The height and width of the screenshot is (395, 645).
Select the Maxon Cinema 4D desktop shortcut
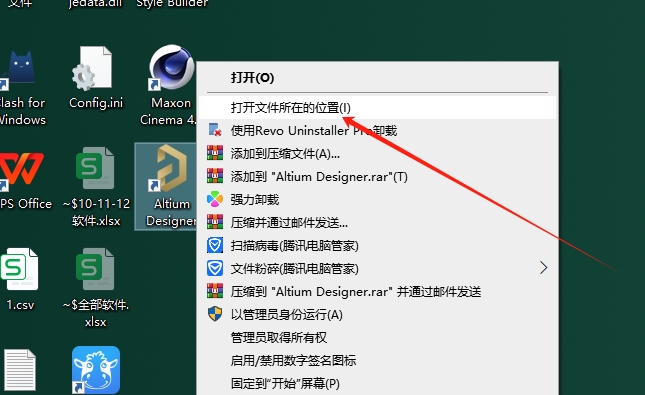point(172,67)
